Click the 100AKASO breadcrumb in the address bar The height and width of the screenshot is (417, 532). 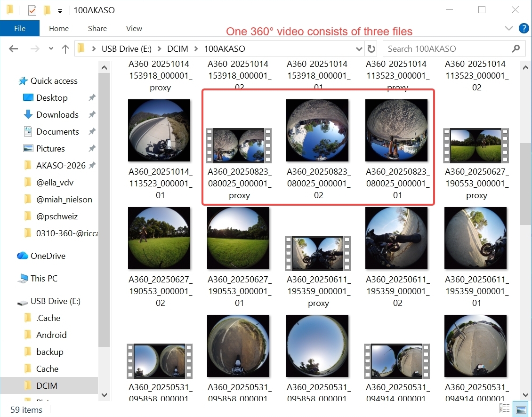point(224,49)
